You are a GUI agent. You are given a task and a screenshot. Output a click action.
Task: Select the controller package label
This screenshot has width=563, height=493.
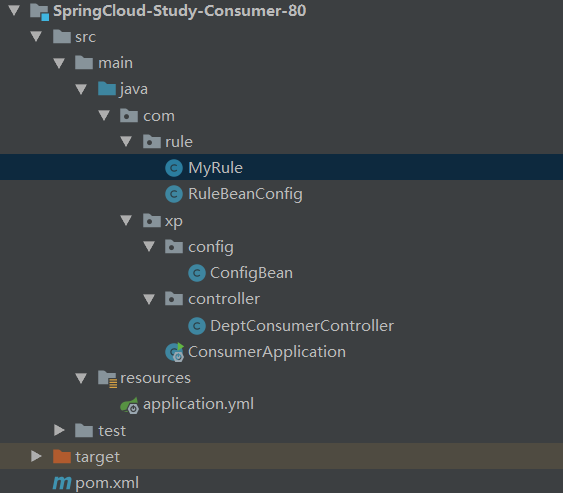[x=224, y=299]
